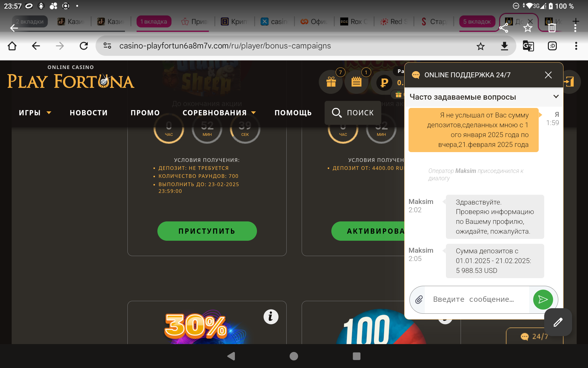Expand the Часто задаваемые вопросы section
Viewport: 588px width, 368px height.
(x=484, y=97)
